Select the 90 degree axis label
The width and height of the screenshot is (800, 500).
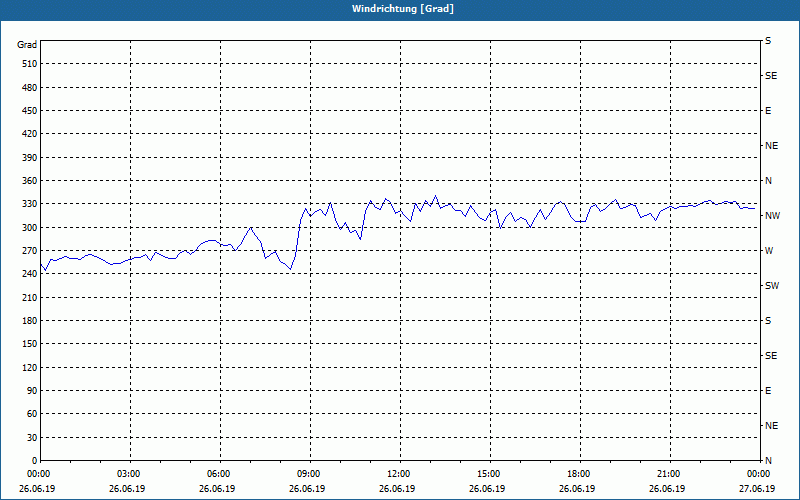point(32,391)
